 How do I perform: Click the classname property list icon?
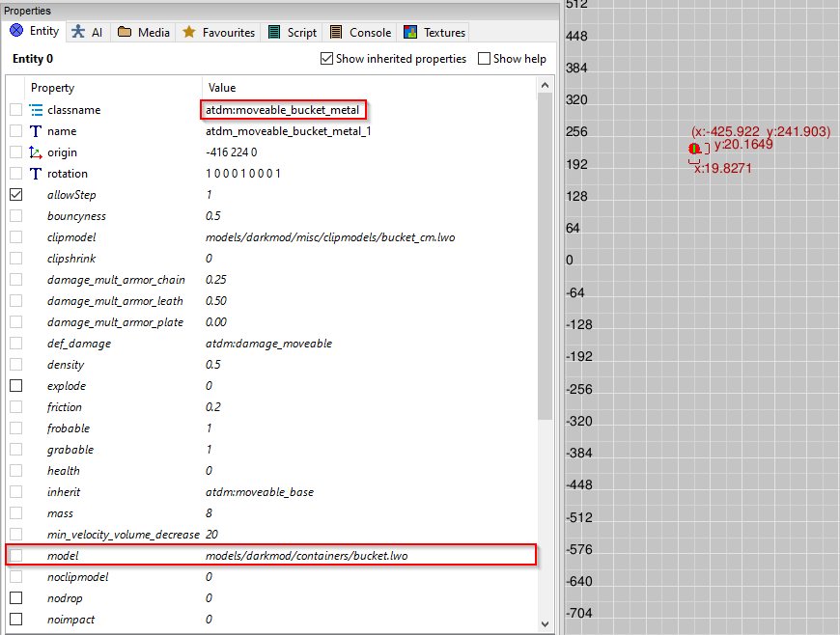(36, 110)
